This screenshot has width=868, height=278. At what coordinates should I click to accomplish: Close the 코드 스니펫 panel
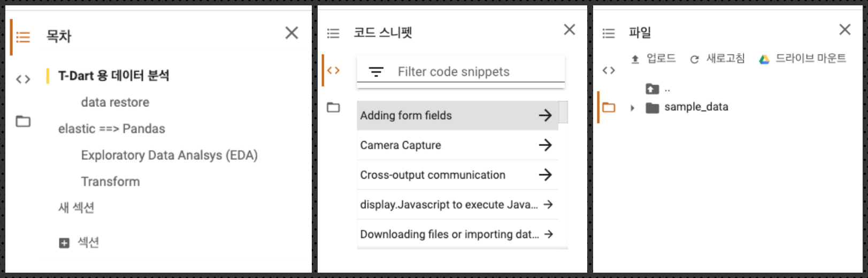tap(570, 30)
